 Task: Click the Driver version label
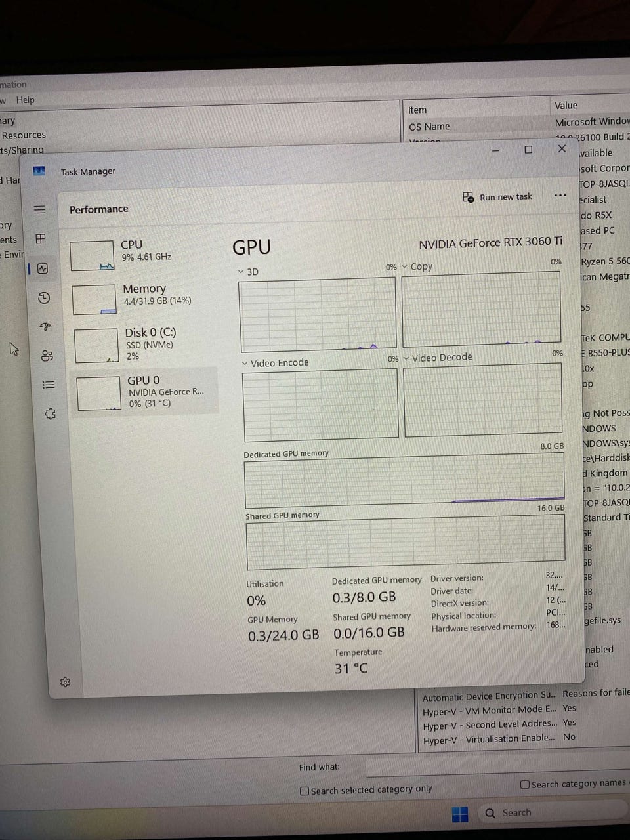(x=457, y=578)
